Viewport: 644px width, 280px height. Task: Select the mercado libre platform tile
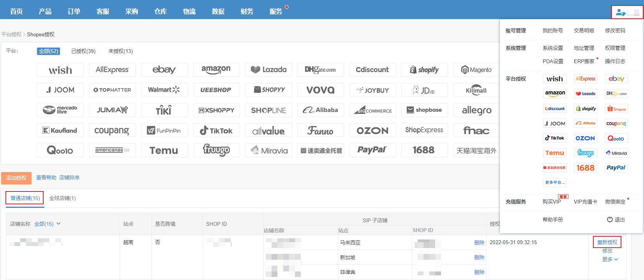click(60, 110)
